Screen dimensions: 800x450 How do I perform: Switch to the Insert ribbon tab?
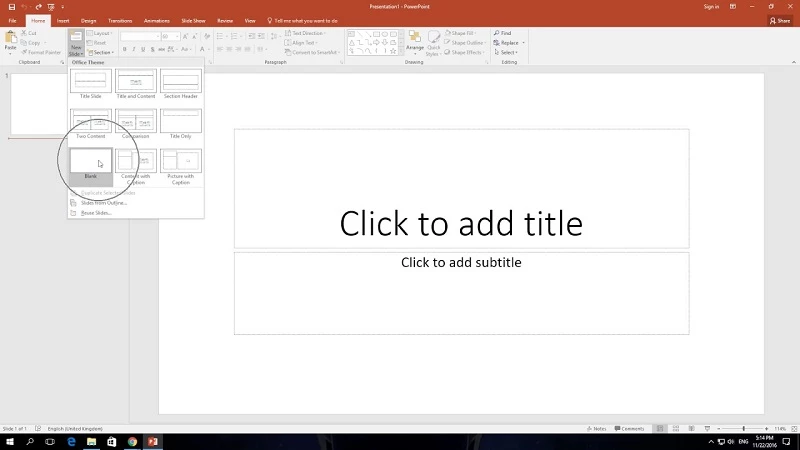63,20
